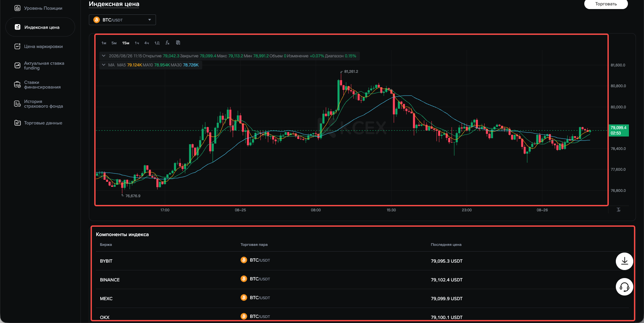Click the download app round icon

[x=624, y=261]
